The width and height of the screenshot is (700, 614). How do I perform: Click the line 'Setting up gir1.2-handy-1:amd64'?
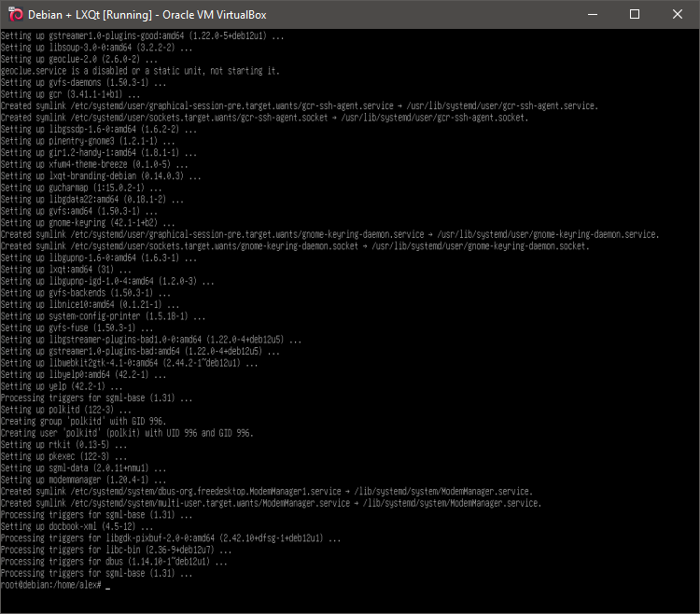coord(99,153)
